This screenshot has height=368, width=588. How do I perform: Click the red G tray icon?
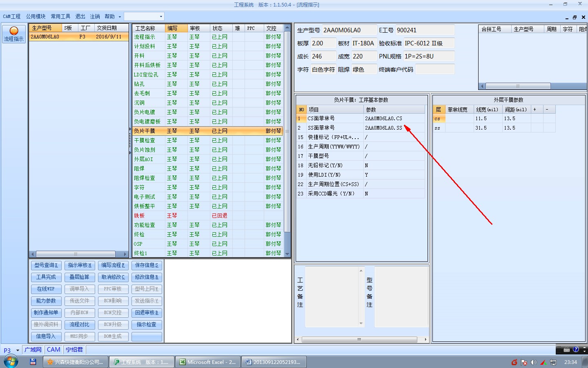(514, 362)
